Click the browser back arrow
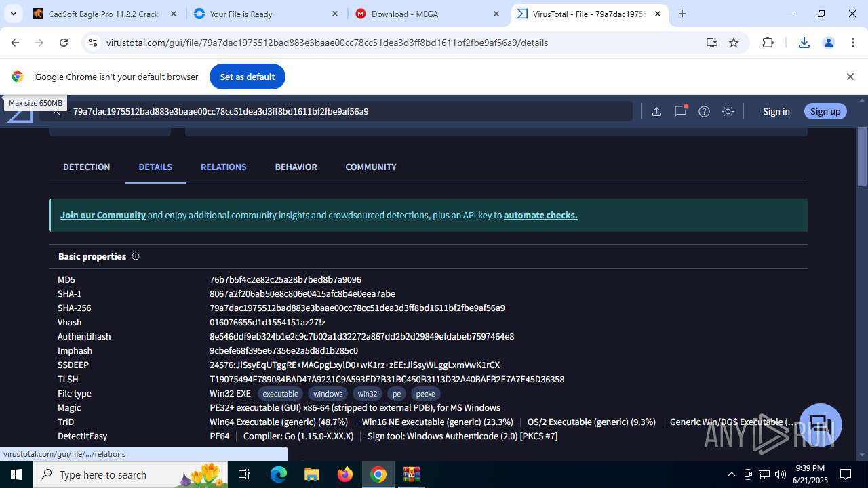Screen dimensions: 868x488 (15, 43)
